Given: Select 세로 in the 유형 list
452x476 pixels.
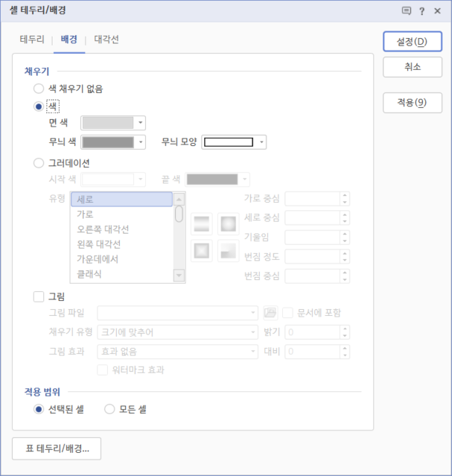Looking at the screenshot, I should click(x=121, y=200).
